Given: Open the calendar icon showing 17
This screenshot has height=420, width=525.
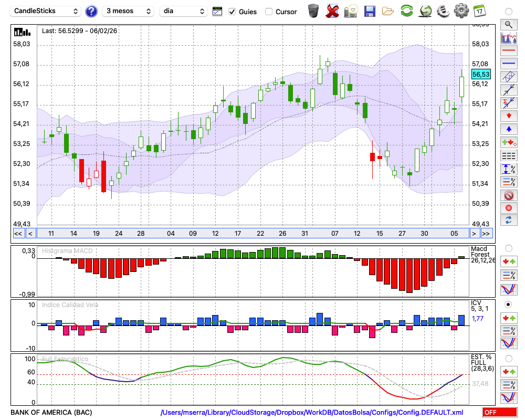Looking at the screenshot, I should coord(479,11).
